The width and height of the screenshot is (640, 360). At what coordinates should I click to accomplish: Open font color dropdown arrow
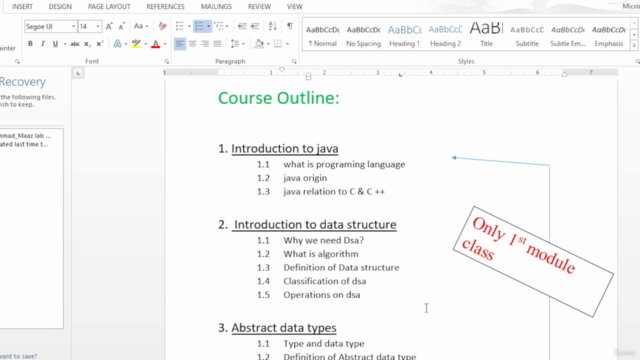165,44
